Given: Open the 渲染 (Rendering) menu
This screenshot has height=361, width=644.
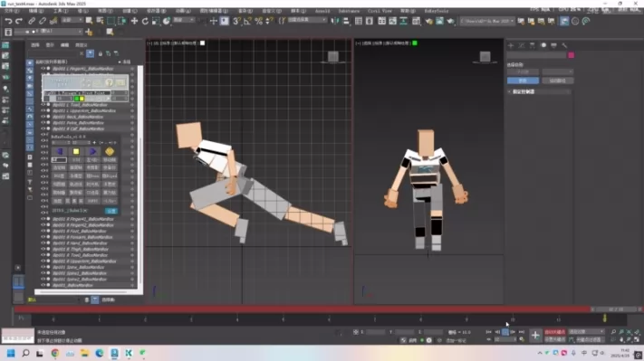Looking at the screenshot, I should click(x=245, y=11).
